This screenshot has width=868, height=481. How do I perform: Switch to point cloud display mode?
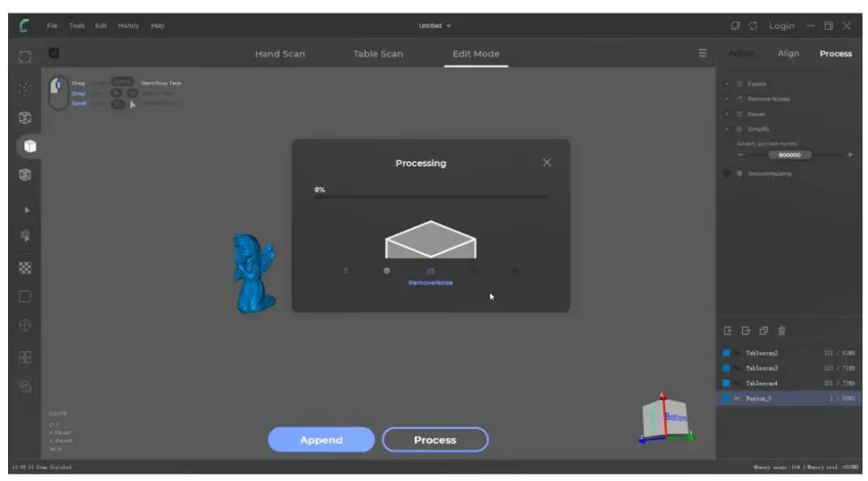pos(25,89)
